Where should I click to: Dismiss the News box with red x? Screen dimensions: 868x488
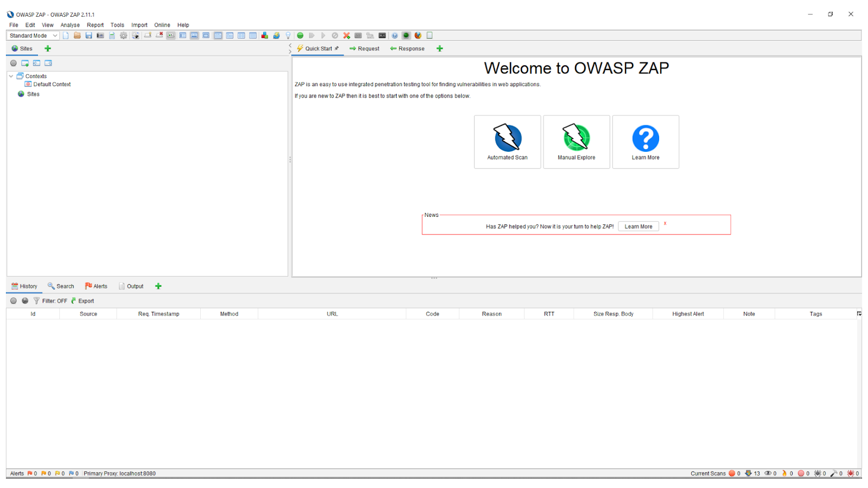665,223
